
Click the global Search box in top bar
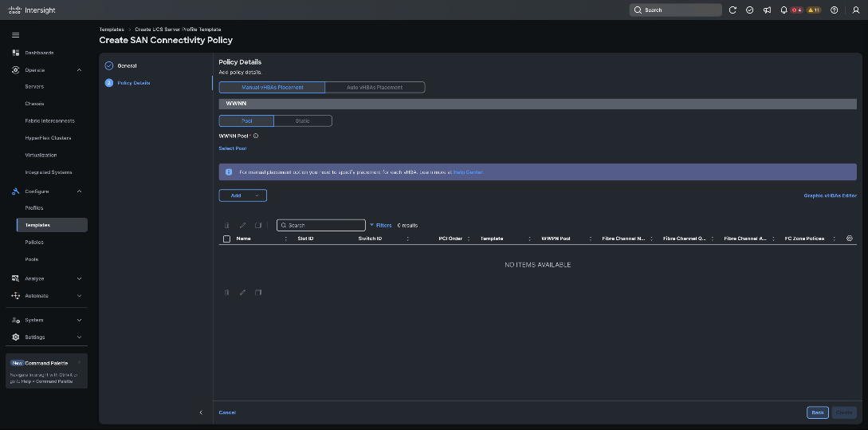click(675, 10)
